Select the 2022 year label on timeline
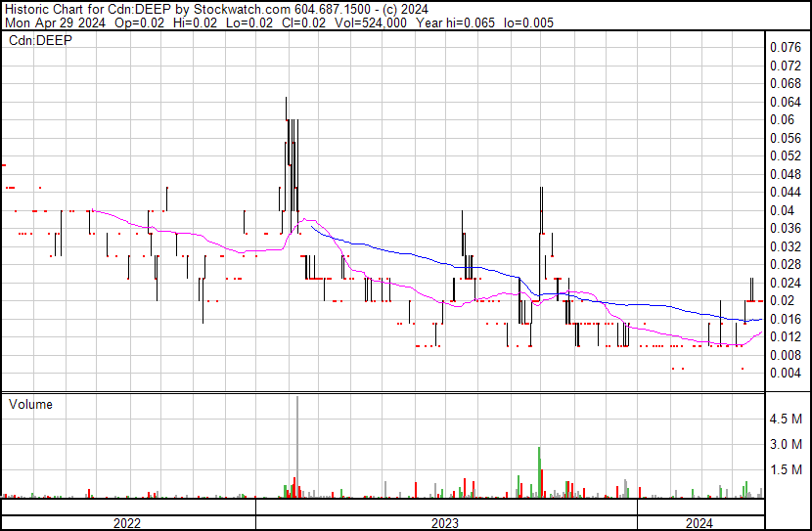Viewport: 812px width, 531px height. [x=127, y=523]
